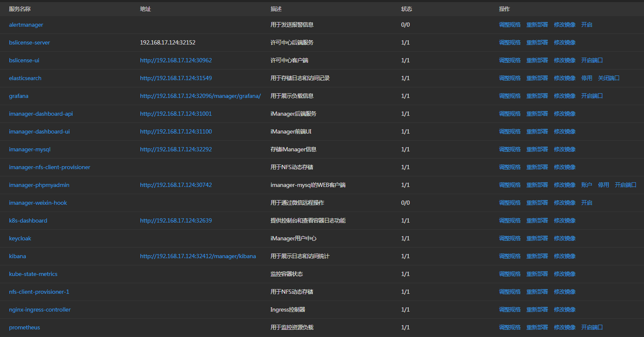Click 修改镜像 for imanager-mysql

pyautogui.click(x=565, y=150)
